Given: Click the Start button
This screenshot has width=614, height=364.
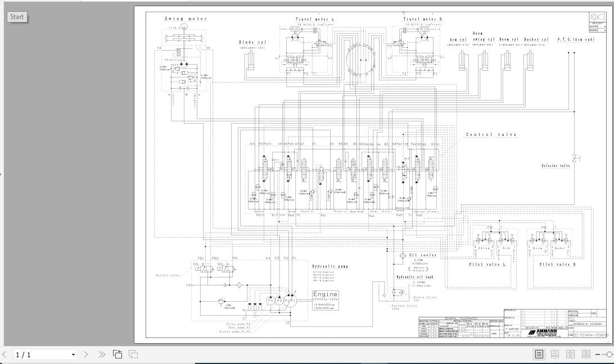Looking at the screenshot, I should [x=17, y=17].
